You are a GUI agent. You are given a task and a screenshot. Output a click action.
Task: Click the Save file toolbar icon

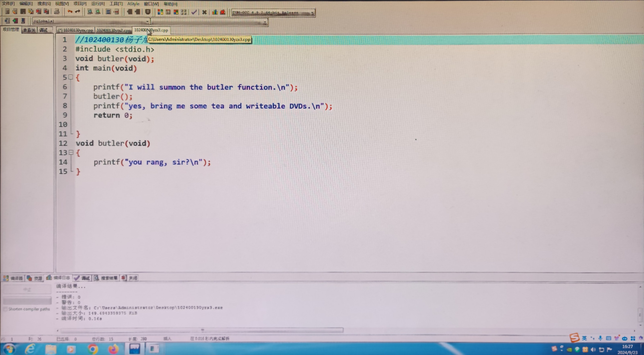tap(23, 12)
